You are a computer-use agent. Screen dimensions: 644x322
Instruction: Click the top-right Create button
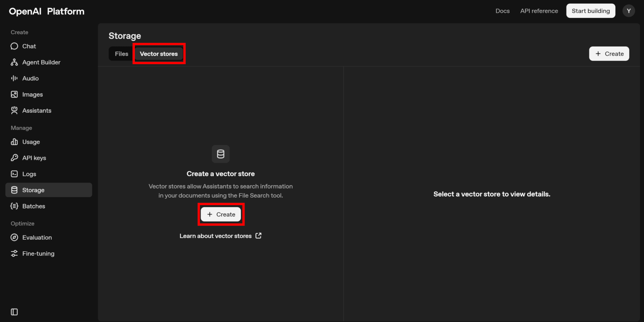(x=609, y=54)
